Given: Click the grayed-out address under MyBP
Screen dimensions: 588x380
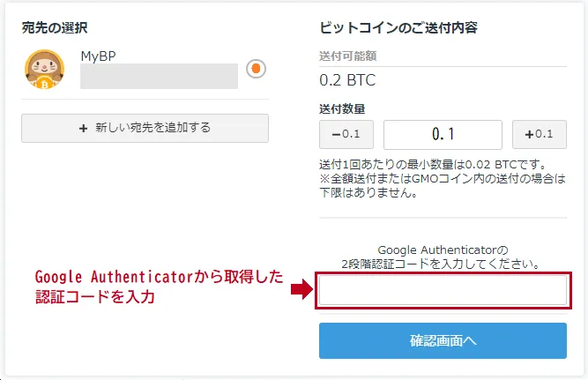Looking at the screenshot, I should pyautogui.click(x=159, y=76).
